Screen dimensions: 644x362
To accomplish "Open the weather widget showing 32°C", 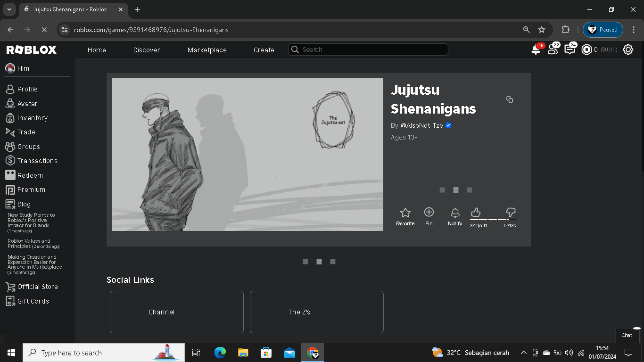I will pyautogui.click(x=471, y=353).
